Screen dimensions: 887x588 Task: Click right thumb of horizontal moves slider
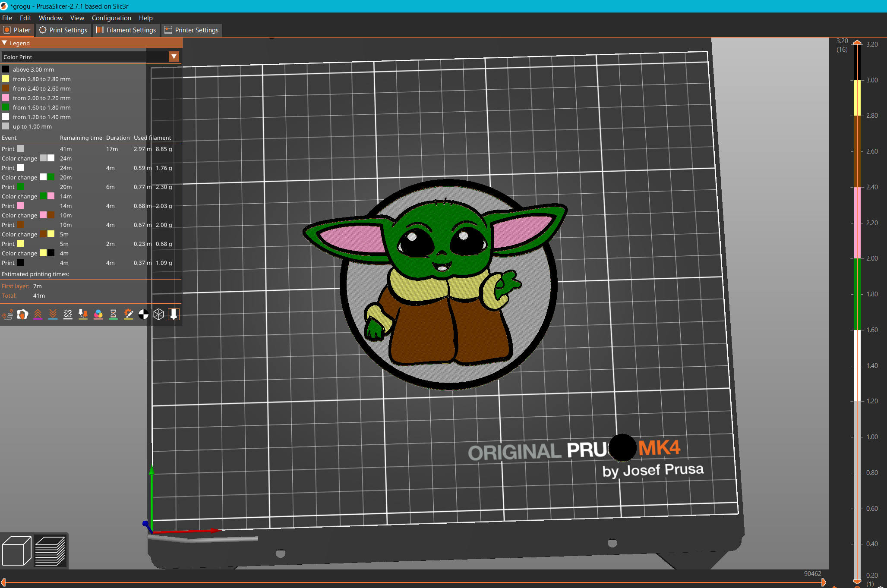pyautogui.click(x=824, y=582)
